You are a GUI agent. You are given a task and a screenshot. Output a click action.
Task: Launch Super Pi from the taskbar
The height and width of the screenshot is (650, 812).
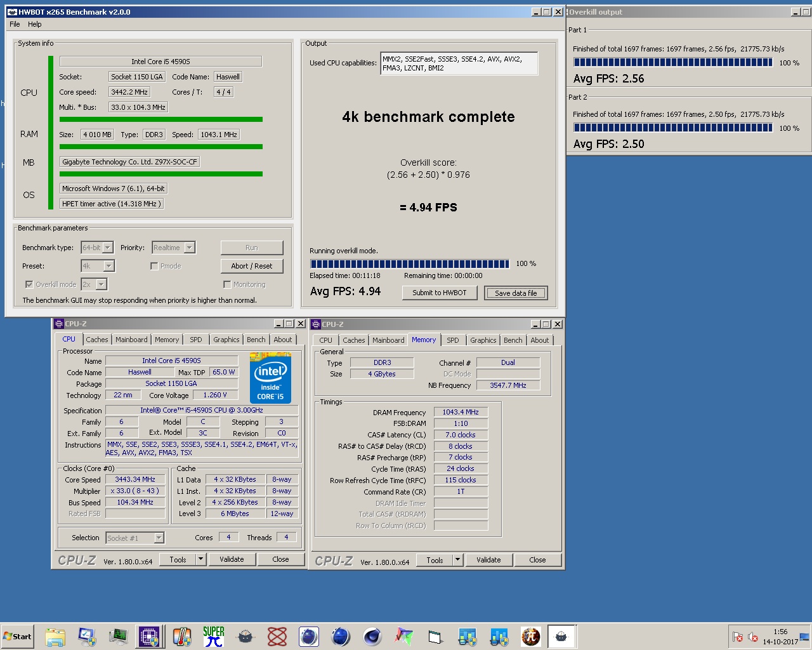click(x=214, y=637)
